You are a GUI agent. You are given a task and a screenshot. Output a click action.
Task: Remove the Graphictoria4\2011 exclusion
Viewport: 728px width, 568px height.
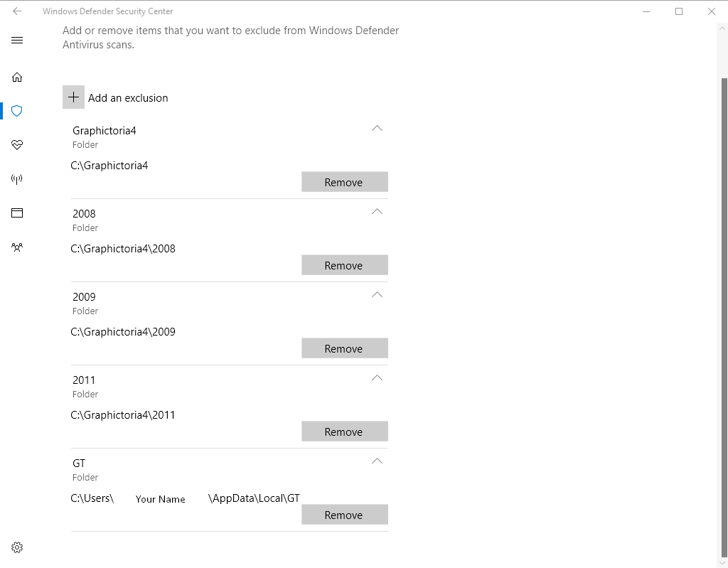point(344,432)
